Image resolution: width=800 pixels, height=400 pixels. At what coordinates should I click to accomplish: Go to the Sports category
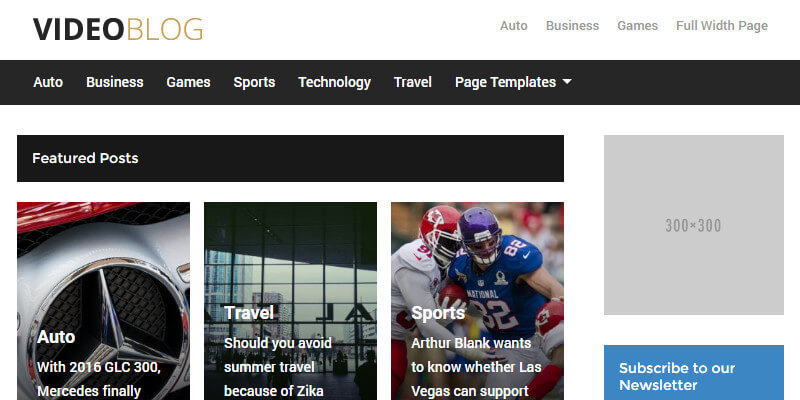click(254, 82)
